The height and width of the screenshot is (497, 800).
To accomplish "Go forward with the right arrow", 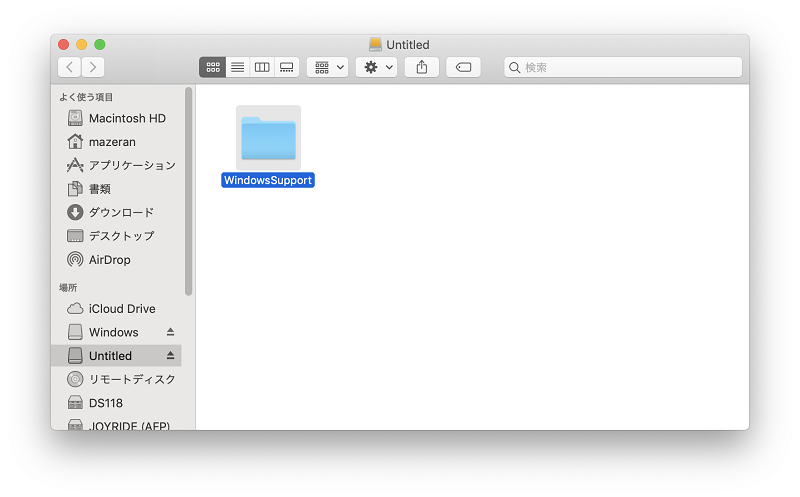I will click(93, 67).
